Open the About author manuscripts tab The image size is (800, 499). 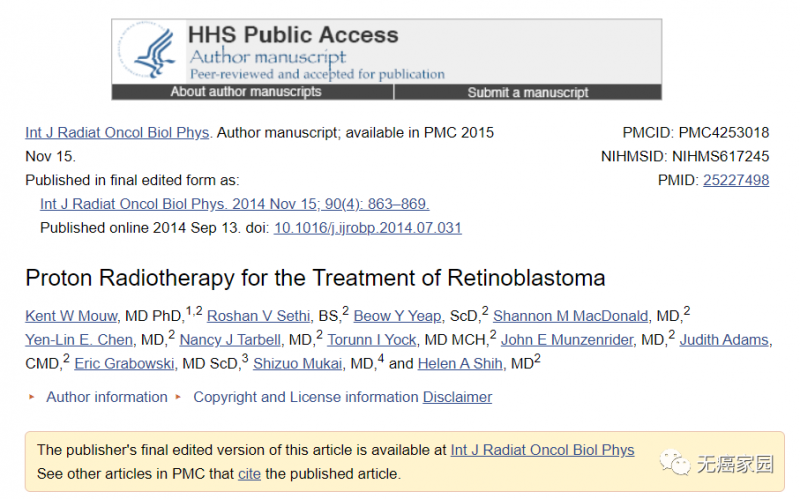246,92
